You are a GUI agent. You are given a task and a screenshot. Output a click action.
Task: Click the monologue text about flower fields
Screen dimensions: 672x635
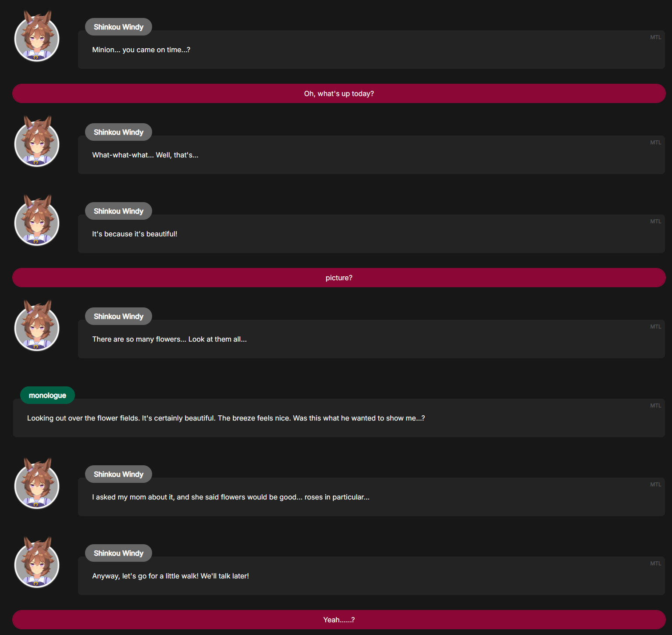point(226,418)
